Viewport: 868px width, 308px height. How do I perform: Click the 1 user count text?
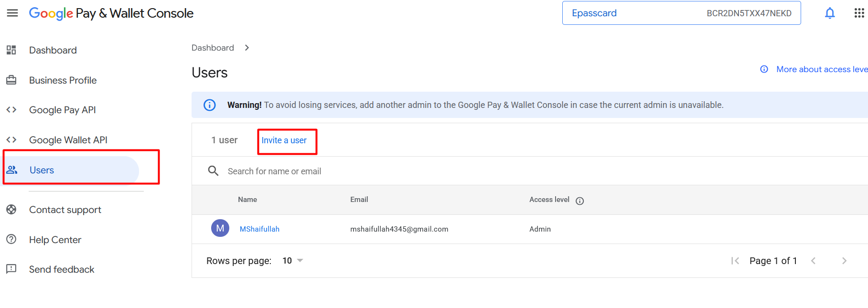point(225,140)
